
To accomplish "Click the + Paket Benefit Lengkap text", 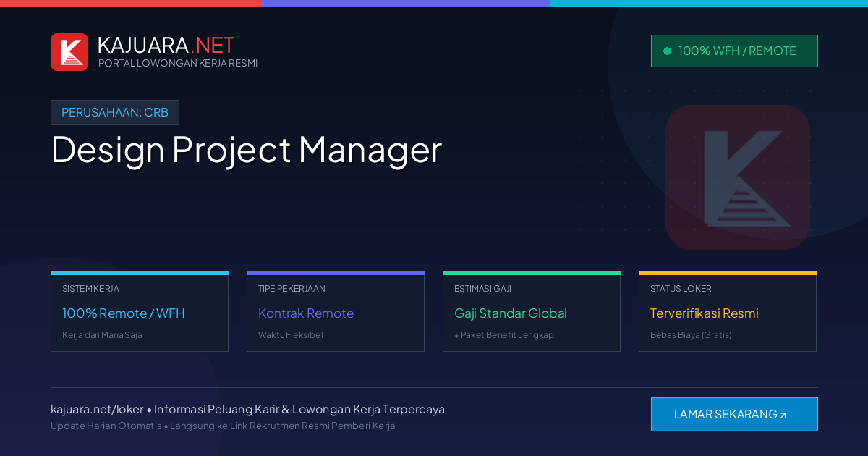I will coord(504,335).
